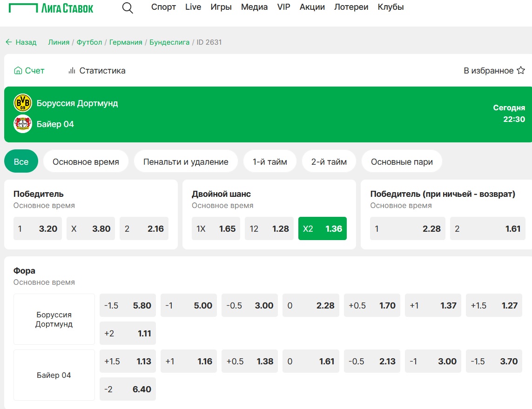Click Байер 04 handicap row label
The image size is (532, 409).
54,375
